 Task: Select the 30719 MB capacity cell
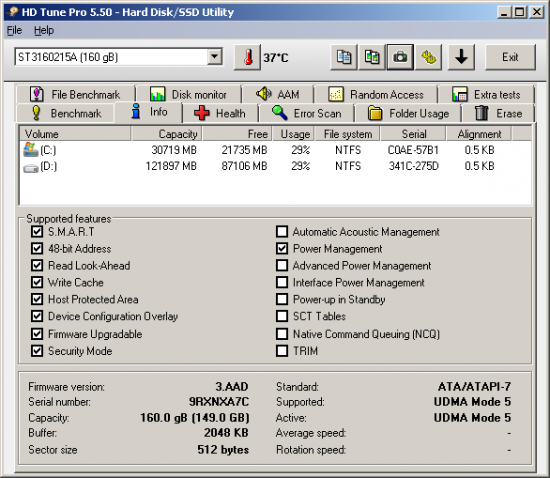click(x=174, y=150)
